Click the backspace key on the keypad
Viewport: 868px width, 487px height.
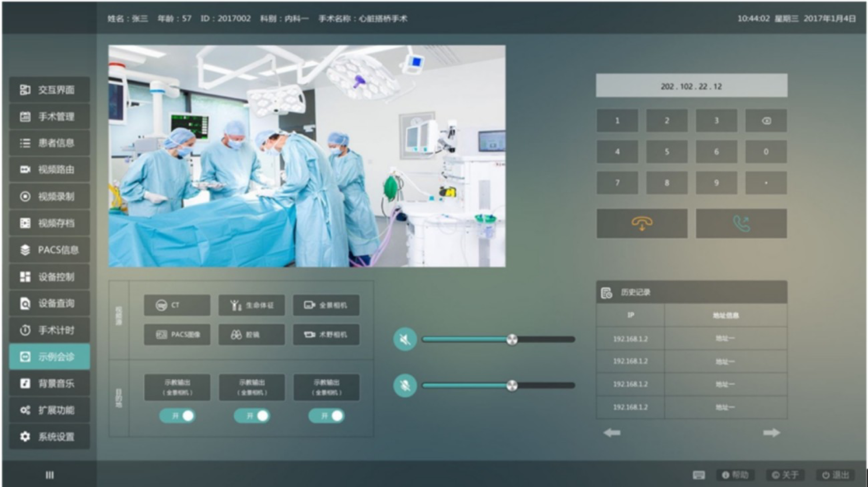[x=766, y=121]
